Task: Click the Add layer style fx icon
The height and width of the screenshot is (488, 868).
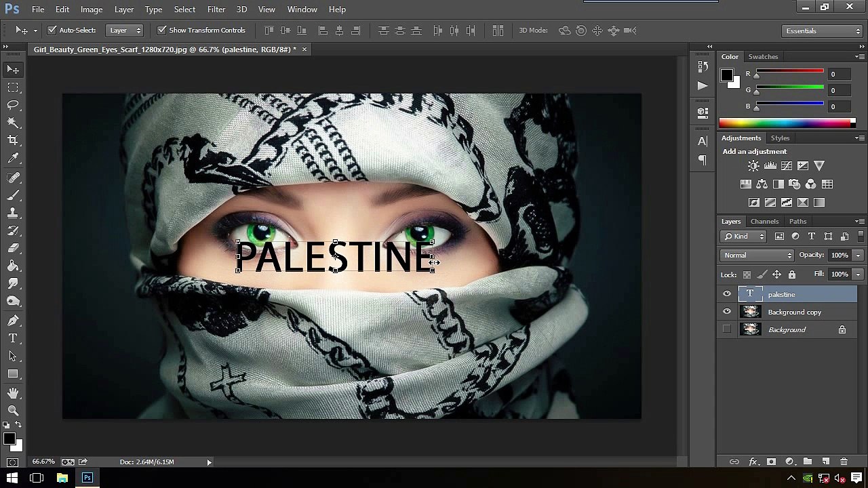Action: coord(753,462)
